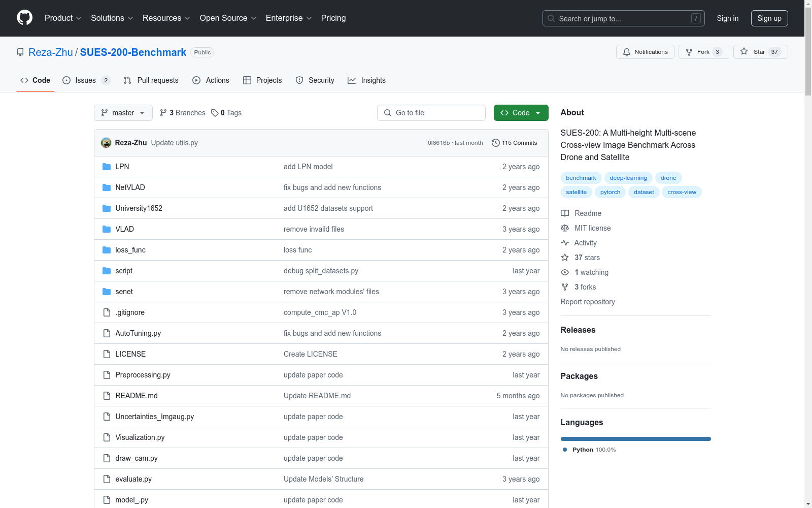Open the green Code dropdown
Viewport: 812px width, 508px height.
(521, 113)
